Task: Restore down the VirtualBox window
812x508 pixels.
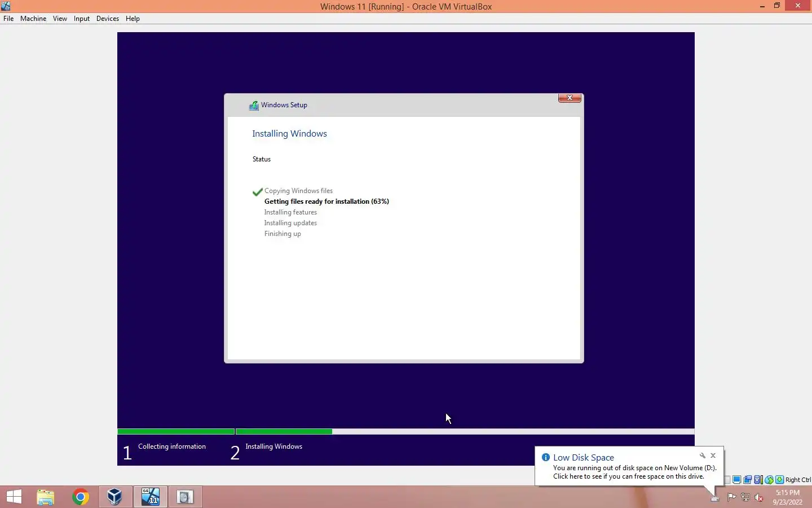Action: click(777, 6)
